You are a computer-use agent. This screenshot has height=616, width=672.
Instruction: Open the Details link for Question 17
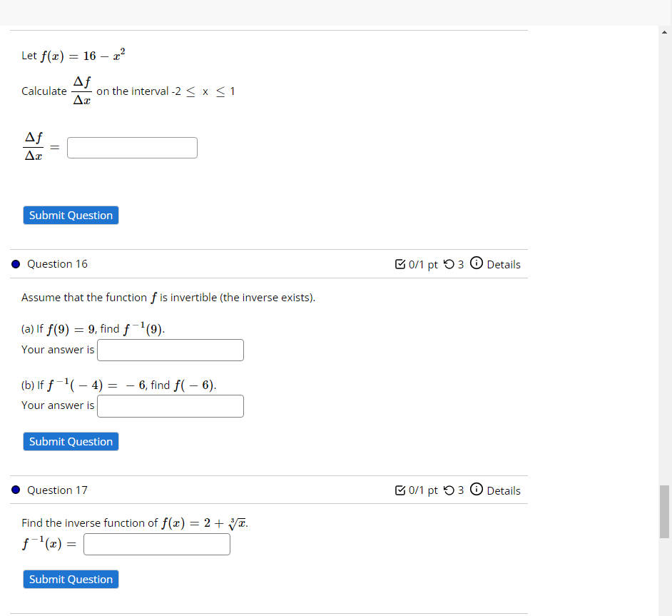[x=503, y=490]
